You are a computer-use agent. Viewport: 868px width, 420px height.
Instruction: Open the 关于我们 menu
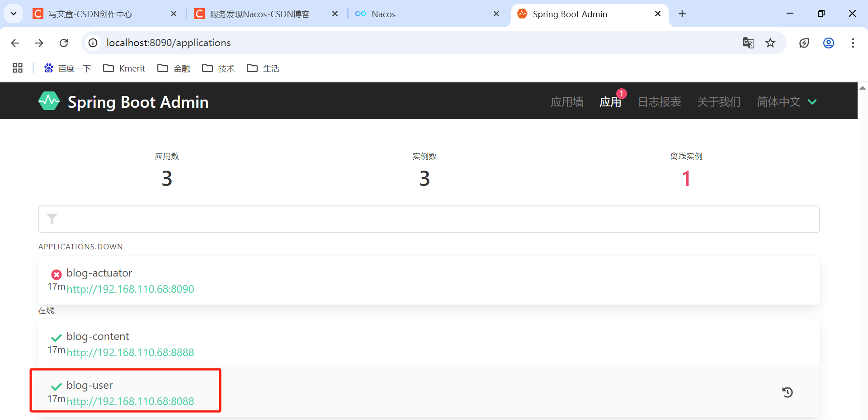pyautogui.click(x=719, y=102)
